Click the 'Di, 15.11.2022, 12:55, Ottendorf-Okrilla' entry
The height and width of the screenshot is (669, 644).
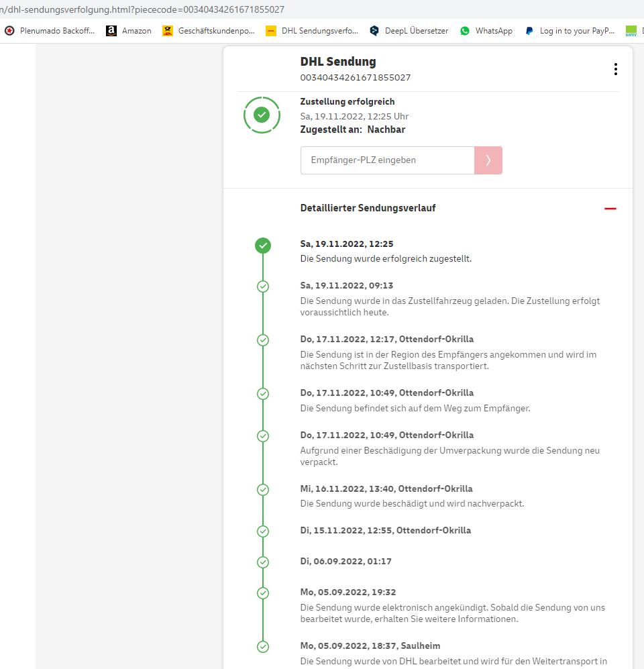coord(386,530)
